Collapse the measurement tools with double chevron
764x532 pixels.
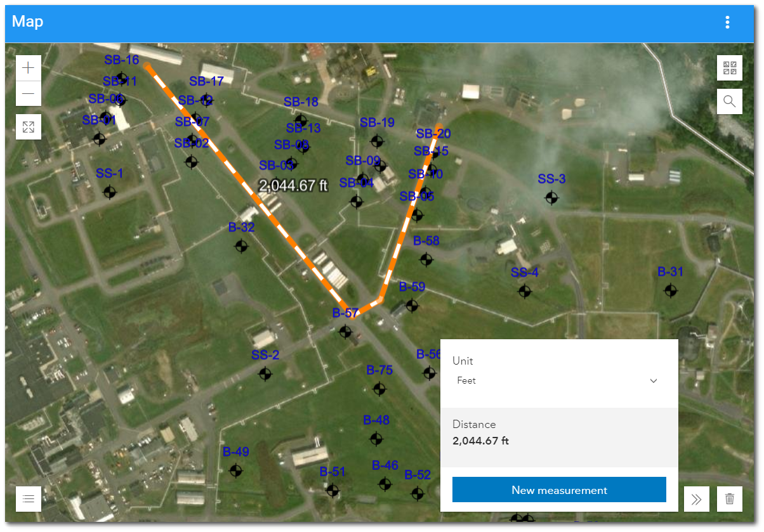697,498
